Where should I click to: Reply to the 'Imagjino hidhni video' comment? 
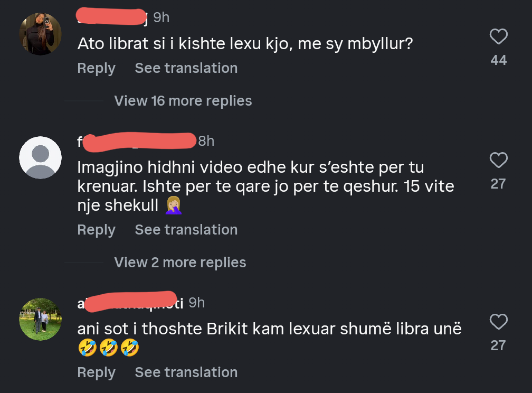click(x=96, y=230)
